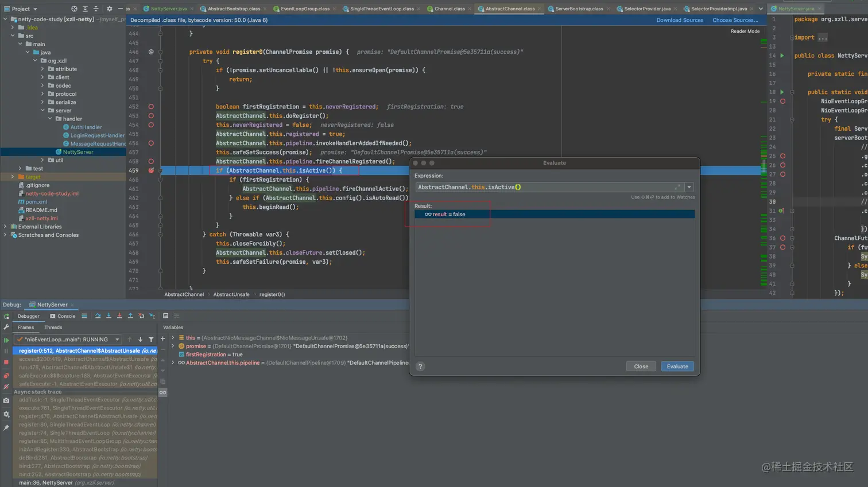
Task: Toggle the breakpoint on line 36
Action: [782, 238]
